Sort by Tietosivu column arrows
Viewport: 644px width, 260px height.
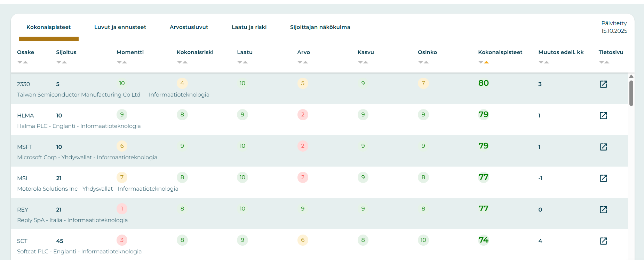[x=604, y=62]
